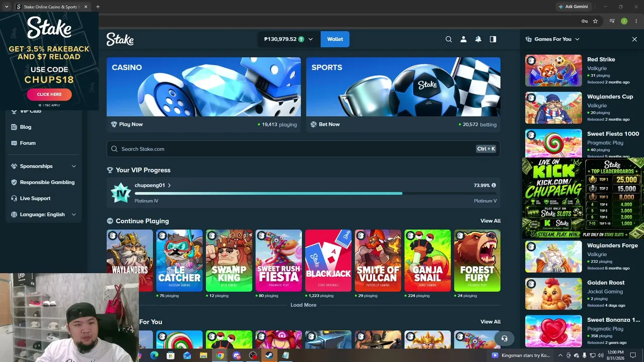
Task: Click the Play Now link
Action: (x=131, y=124)
